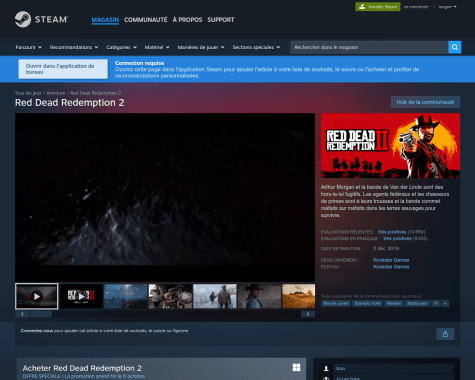
Task: Click the magasin search input field
Action: 369,47
